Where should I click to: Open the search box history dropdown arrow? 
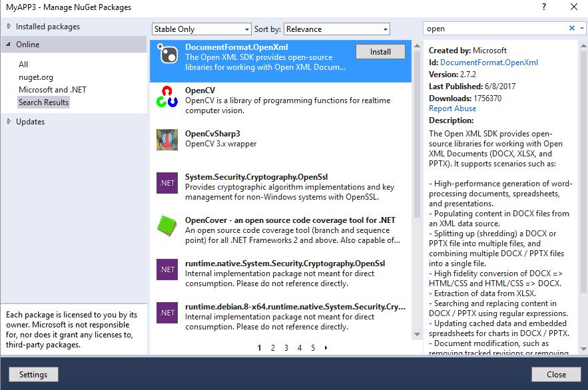click(x=581, y=28)
